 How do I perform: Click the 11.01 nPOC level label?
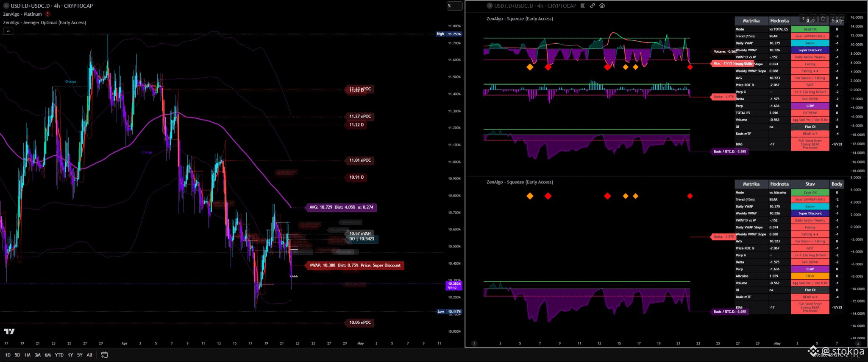click(x=360, y=160)
